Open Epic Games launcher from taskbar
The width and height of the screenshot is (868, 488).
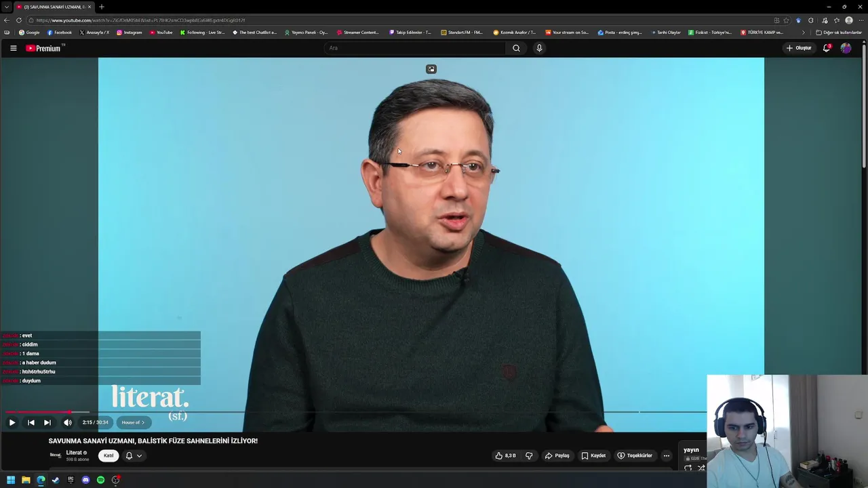point(71,480)
